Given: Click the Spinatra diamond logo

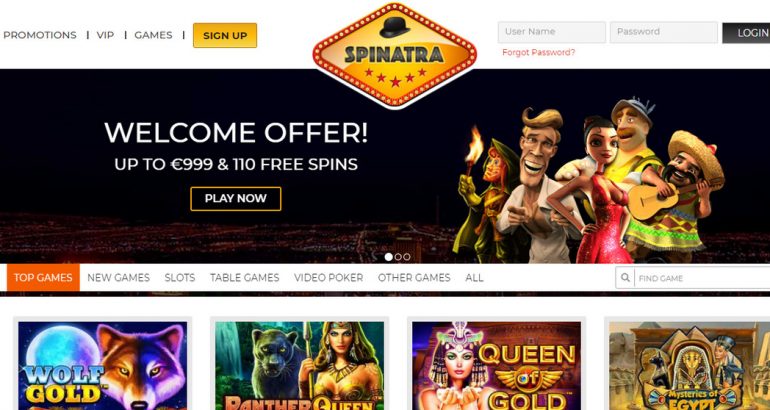Looking at the screenshot, I should click(394, 55).
